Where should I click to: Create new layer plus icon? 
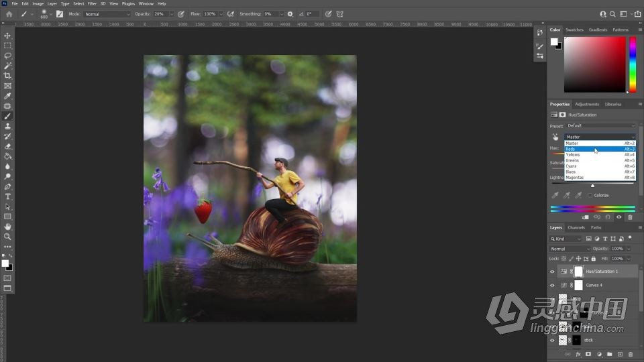(620, 354)
